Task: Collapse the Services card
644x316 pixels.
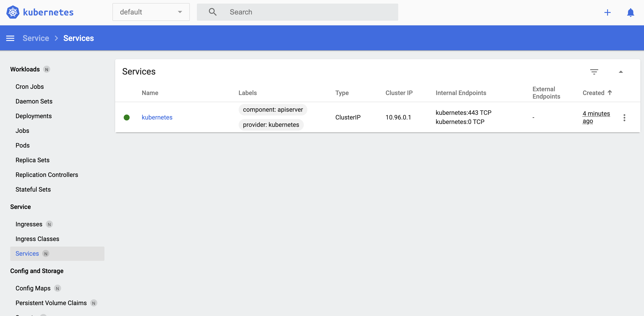Action: 621,72
